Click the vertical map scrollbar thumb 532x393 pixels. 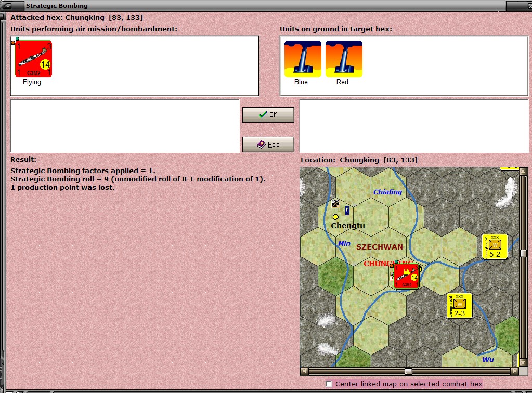pyautogui.click(x=523, y=253)
